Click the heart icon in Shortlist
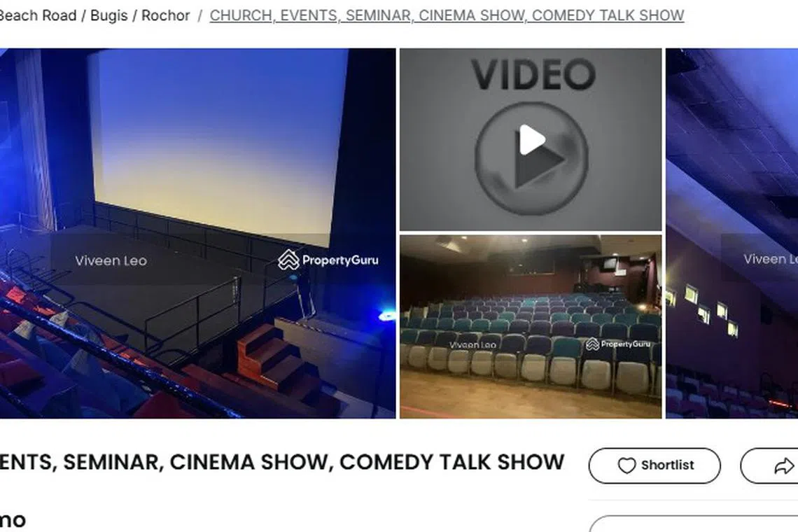Screen dimensions: 798x532 tap(626, 465)
